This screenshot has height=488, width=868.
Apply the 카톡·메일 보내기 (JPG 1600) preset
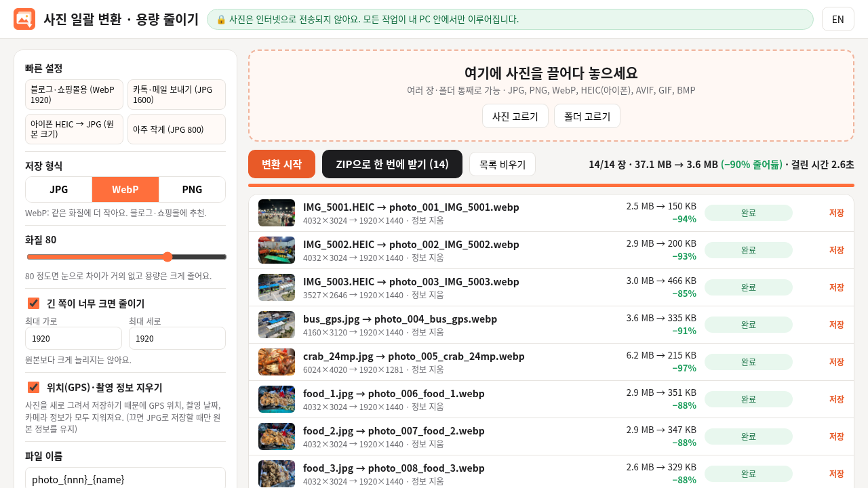pyautogui.click(x=176, y=94)
